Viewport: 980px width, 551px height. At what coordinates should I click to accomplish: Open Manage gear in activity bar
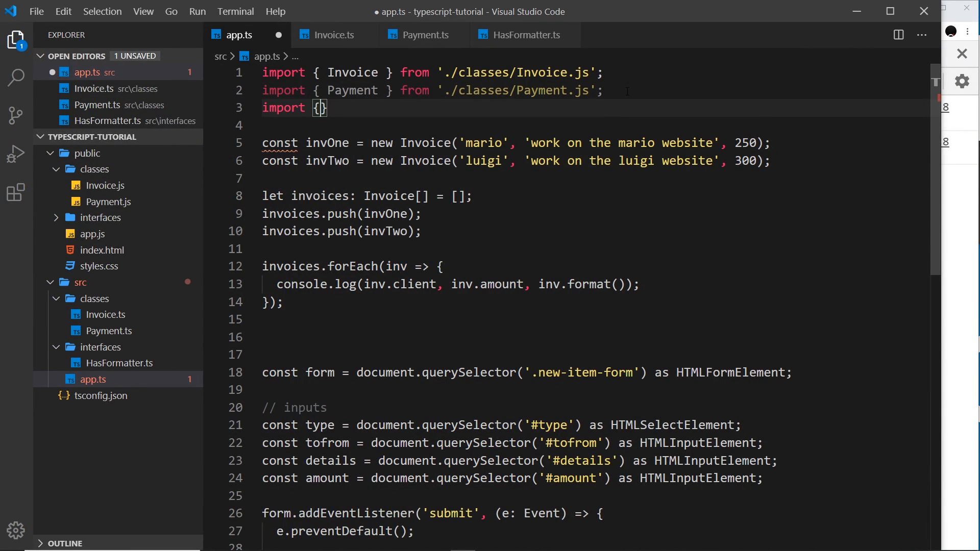click(x=16, y=531)
